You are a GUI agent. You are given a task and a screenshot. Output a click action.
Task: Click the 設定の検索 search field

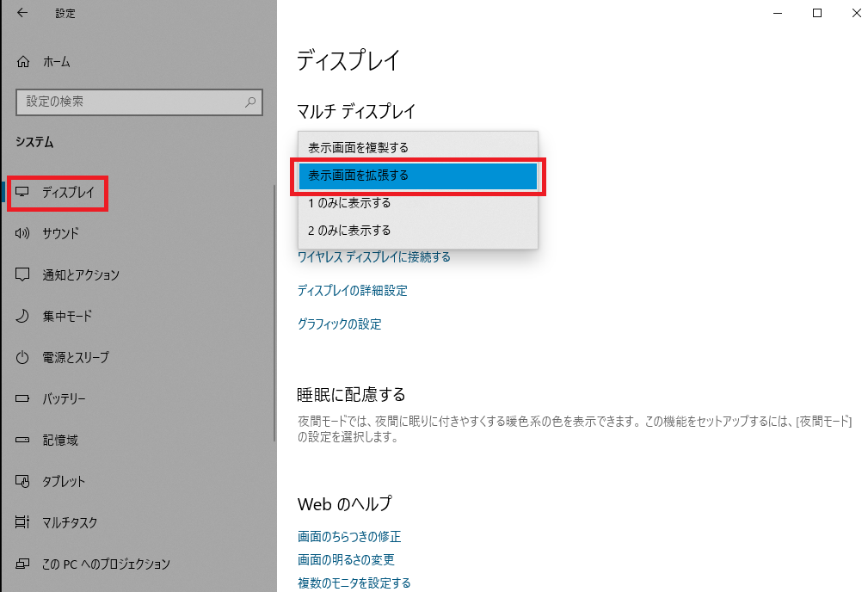(129, 102)
